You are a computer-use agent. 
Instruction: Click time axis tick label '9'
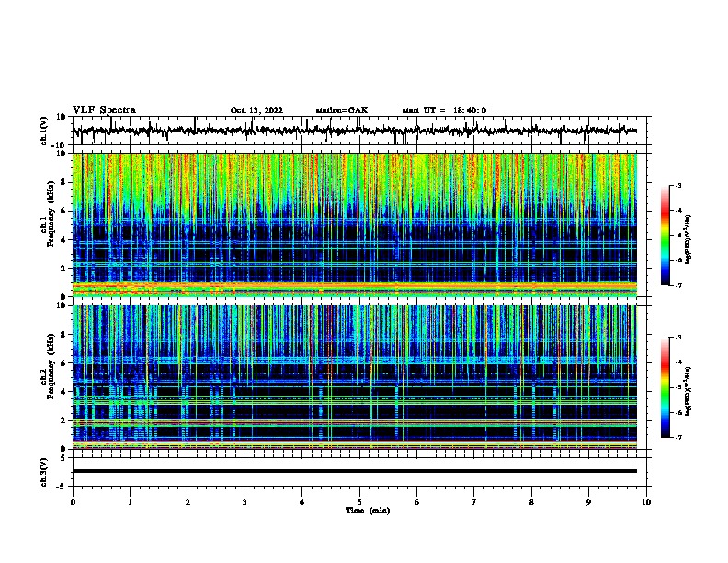point(588,501)
